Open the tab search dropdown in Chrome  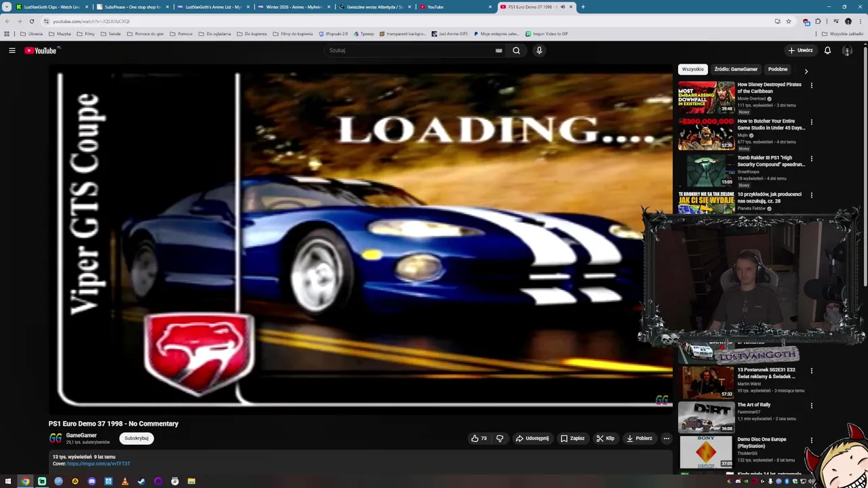[7, 7]
